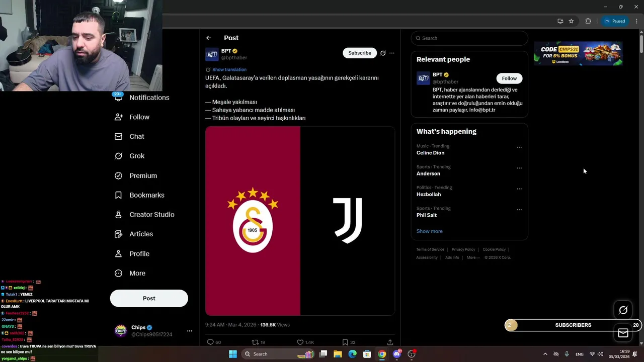Expand the footer More menu
The height and width of the screenshot is (362, 644).
point(473,257)
